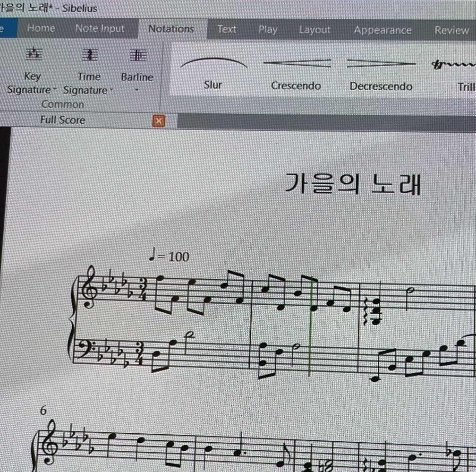Viewport: 476px width, 472px height.
Task: Open the Appearance ribbon tab
Action: point(382,30)
